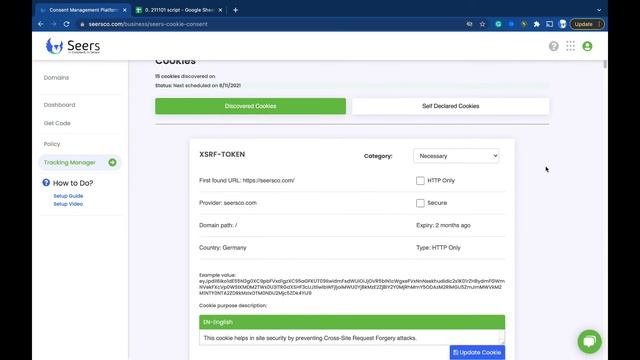
Task: Open the apps grid icon
Action: point(570,46)
